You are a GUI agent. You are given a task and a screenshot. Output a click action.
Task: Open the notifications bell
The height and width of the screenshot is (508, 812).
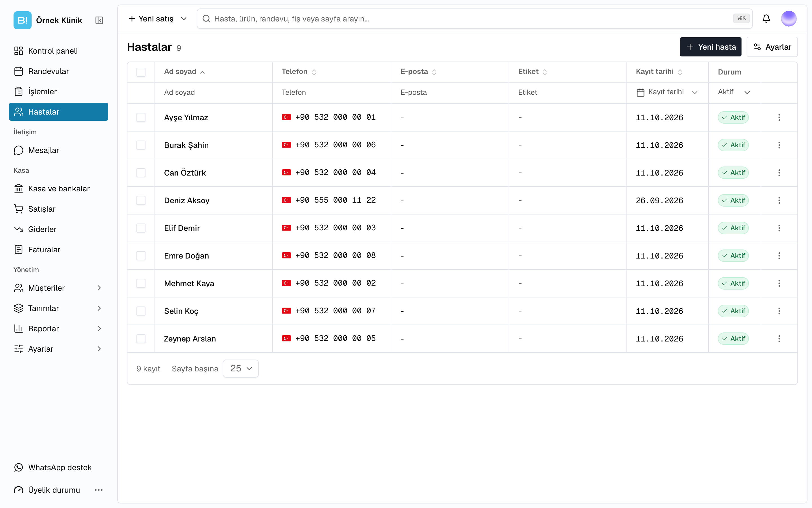click(766, 18)
